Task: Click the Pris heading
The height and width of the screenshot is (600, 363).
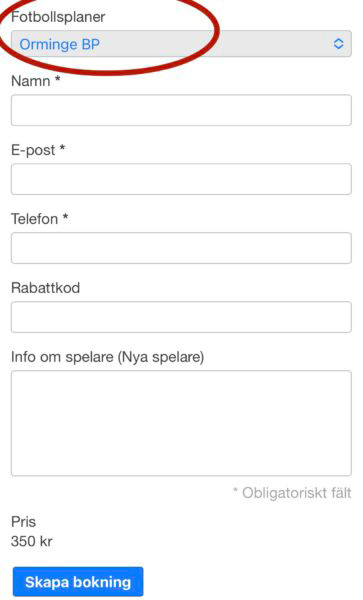Action: 23,522
